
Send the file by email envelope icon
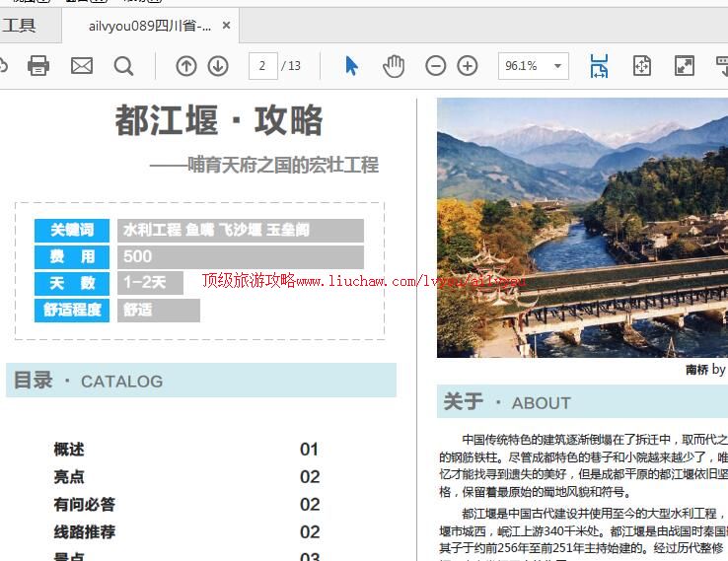[82, 66]
